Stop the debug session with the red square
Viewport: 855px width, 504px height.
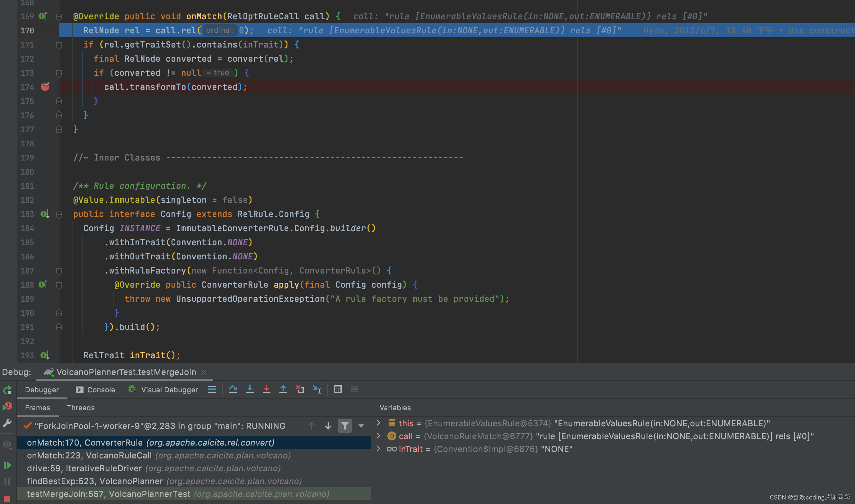click(7, 499)
